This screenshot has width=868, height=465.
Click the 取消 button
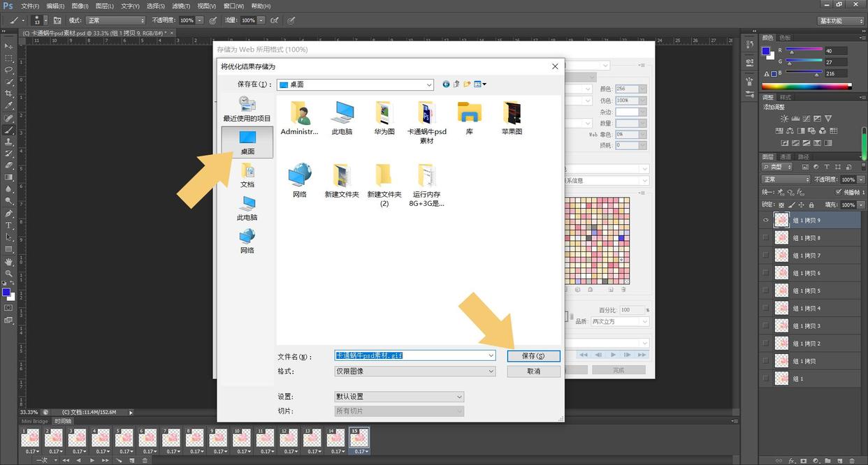533,371
